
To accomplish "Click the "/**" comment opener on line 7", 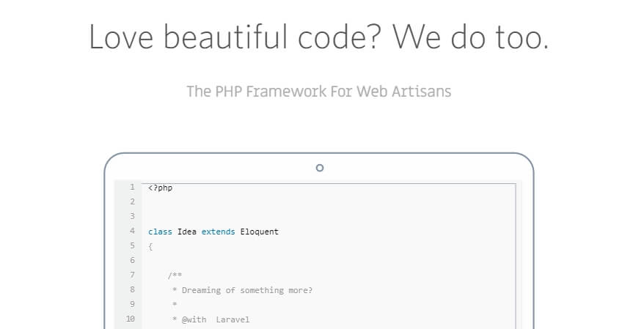I will tap(175, 276).
